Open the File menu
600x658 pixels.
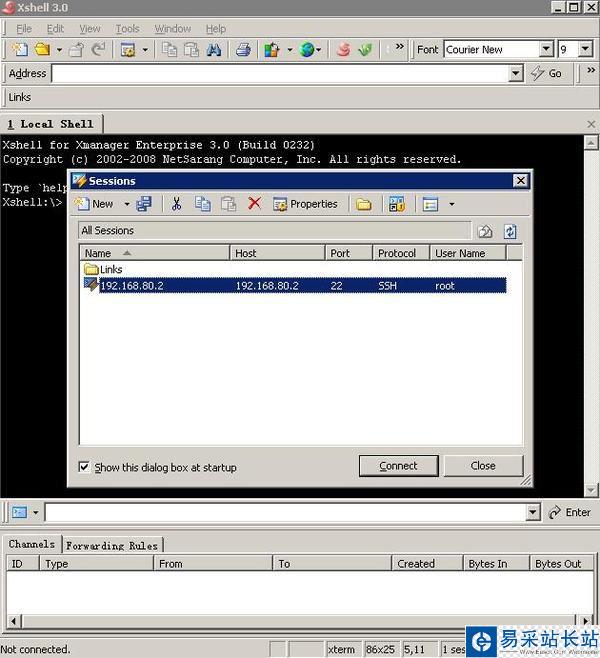point(24,29)
